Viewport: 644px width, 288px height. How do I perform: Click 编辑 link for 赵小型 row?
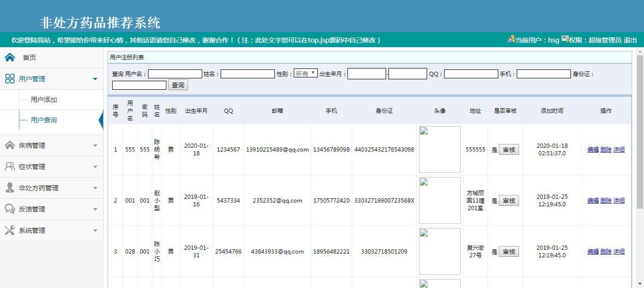point(593,201)
